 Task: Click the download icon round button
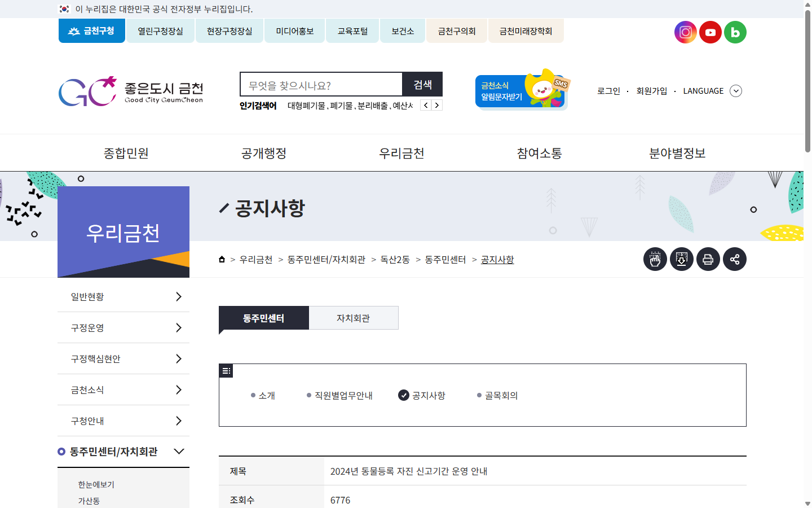click(682, 259)
